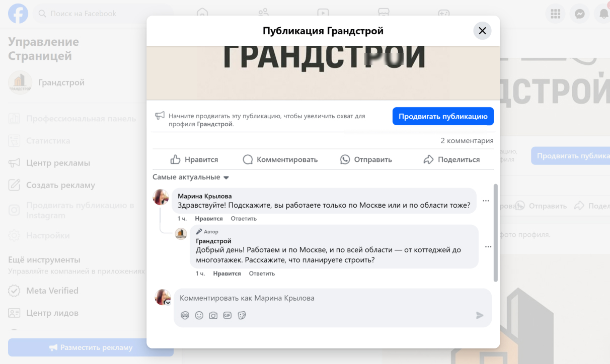Open the Самые актуальные sorting dropdown
The image size is (610, 364).
tap(191, 177)
